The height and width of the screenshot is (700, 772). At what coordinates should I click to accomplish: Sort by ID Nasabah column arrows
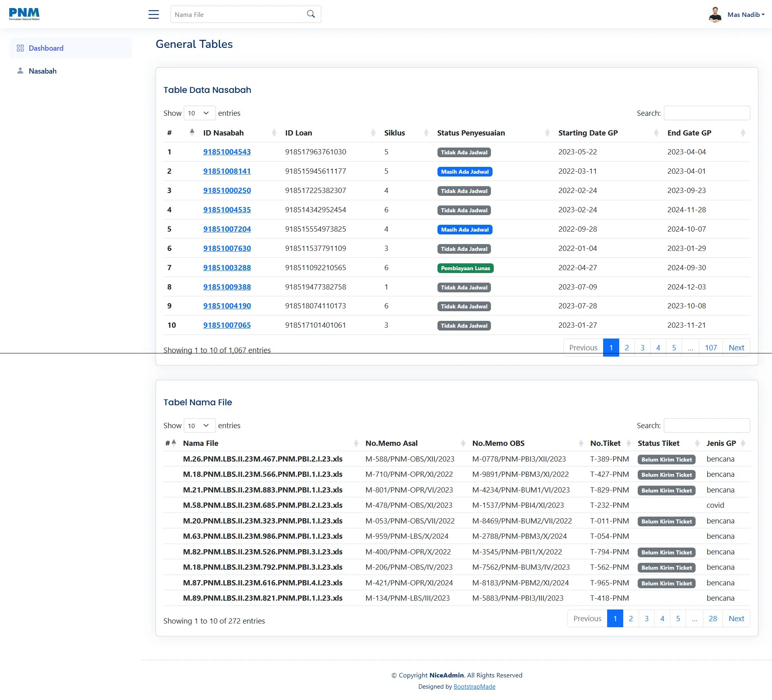click(x=274, y=133)
